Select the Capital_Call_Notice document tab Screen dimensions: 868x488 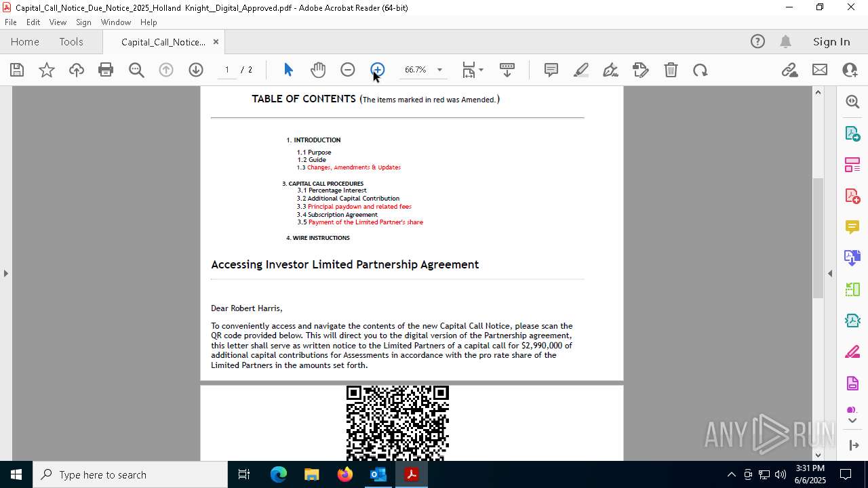[163, 42]
